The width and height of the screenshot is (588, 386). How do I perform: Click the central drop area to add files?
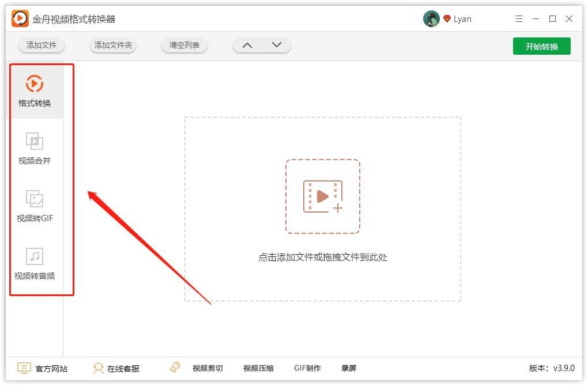tap(322, 196)
